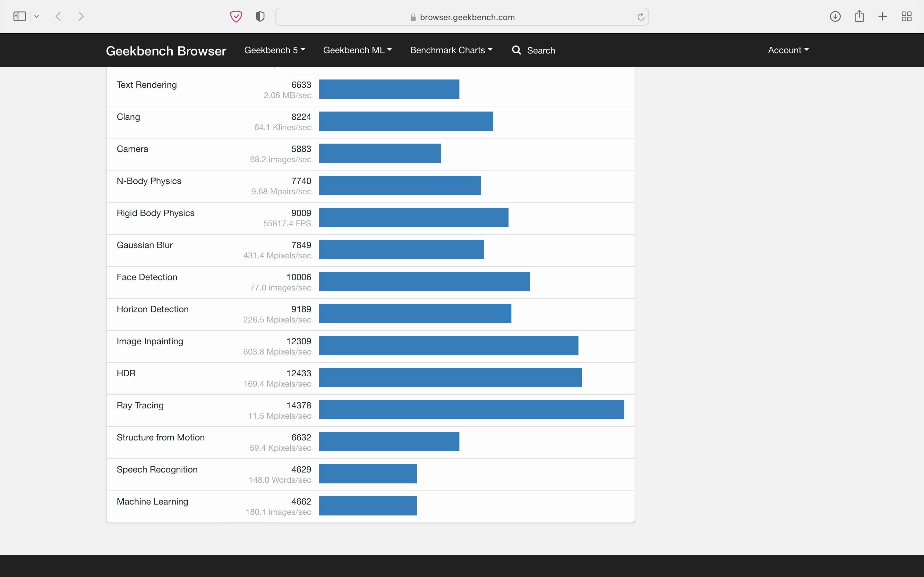
Task: Click the Search link in navbar
Action: (x=541, y=50)
